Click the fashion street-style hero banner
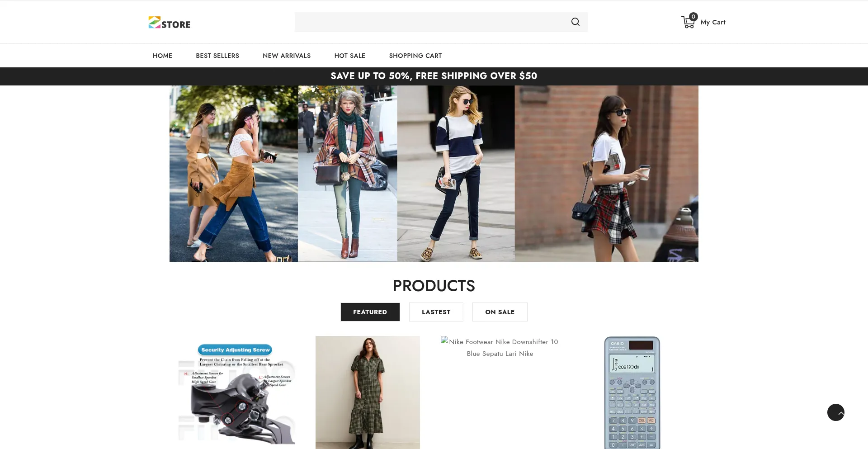 click(x=434, y=174)
